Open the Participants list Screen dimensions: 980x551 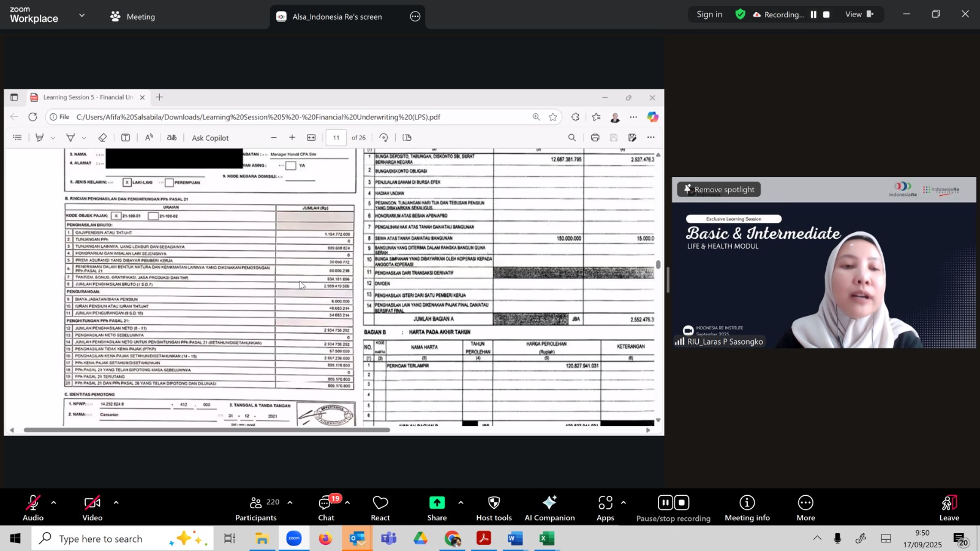point(256,508)
